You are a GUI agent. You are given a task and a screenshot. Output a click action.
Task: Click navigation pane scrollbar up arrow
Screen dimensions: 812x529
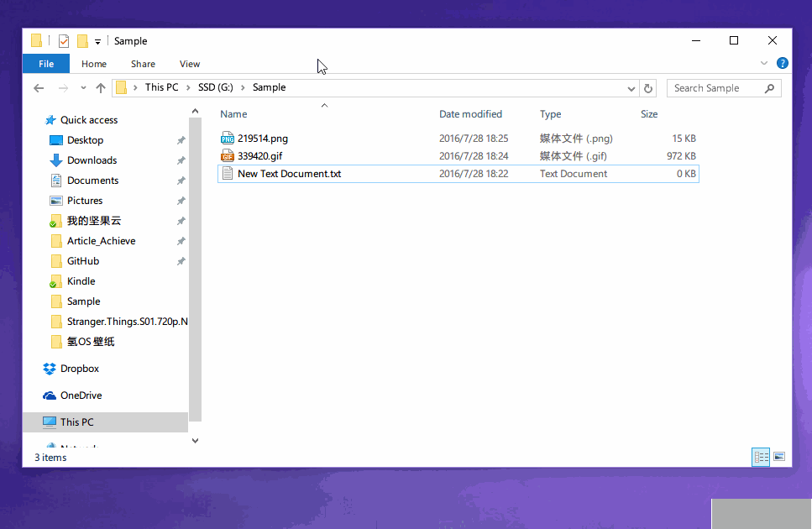click(x=195, y=112)
